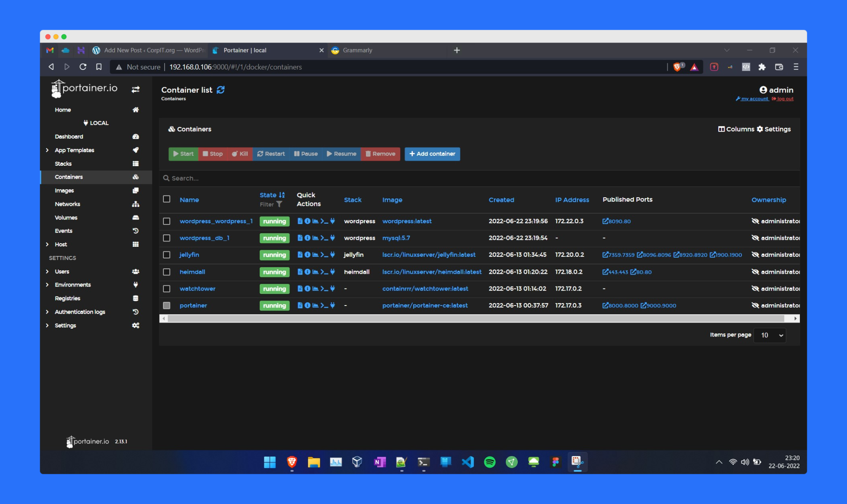Expand the Environments sidebar section

pyautogui.click(x=73, y=284)
